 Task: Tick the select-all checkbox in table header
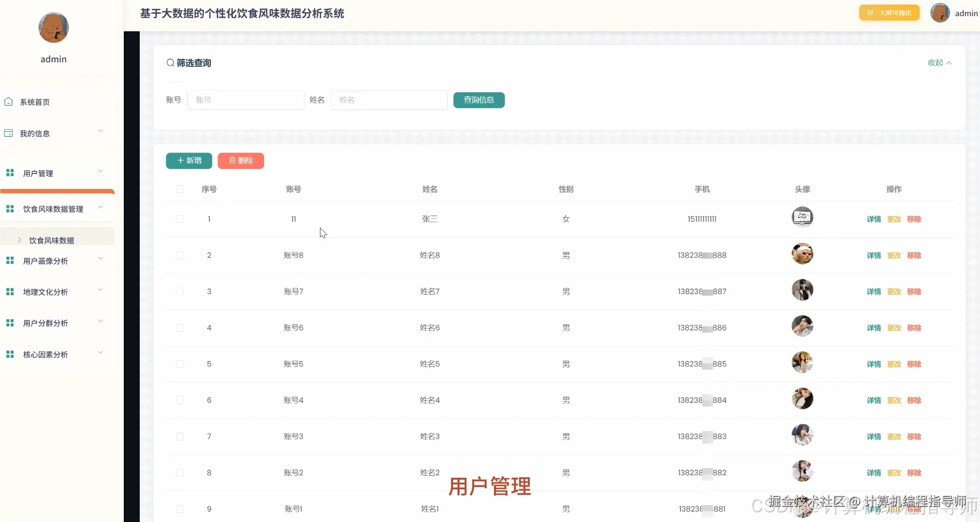(180, 189)
